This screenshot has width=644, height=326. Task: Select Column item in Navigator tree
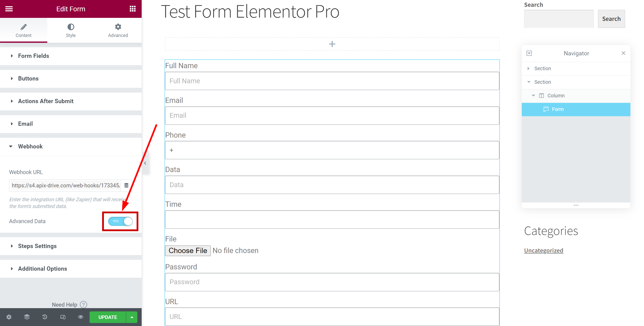556,96
